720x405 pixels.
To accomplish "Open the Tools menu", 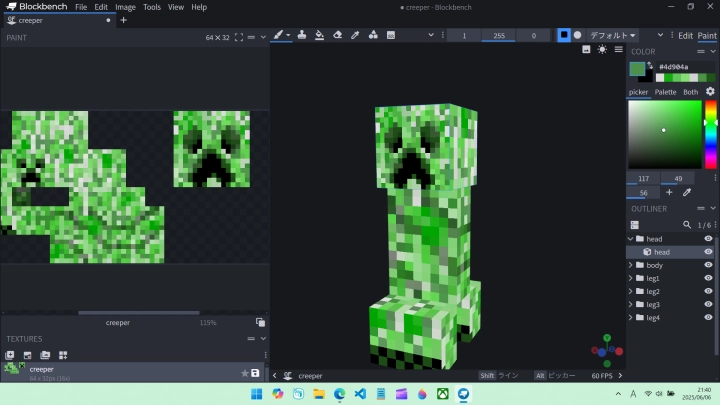I will click(x=151, y=7).
